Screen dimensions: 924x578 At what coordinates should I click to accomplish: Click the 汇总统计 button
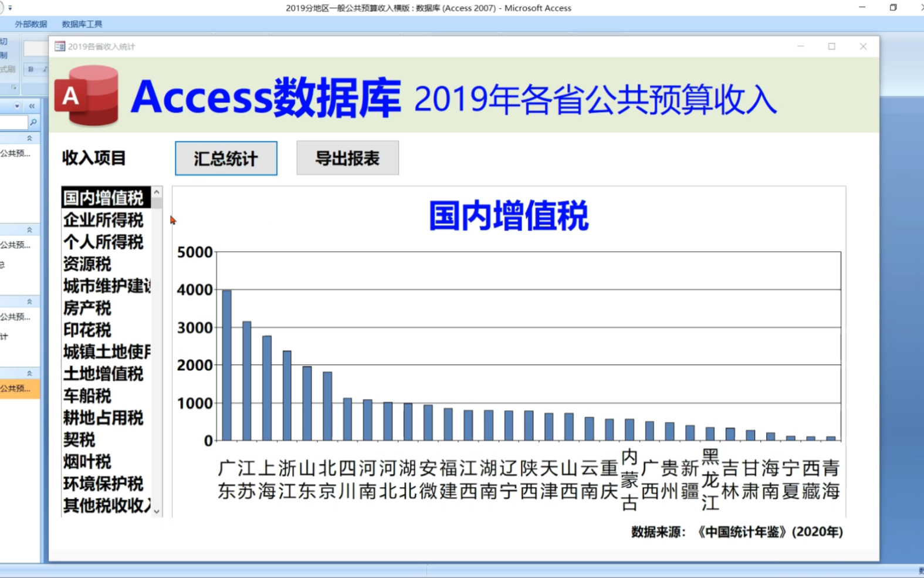click(x=226, y=158)
